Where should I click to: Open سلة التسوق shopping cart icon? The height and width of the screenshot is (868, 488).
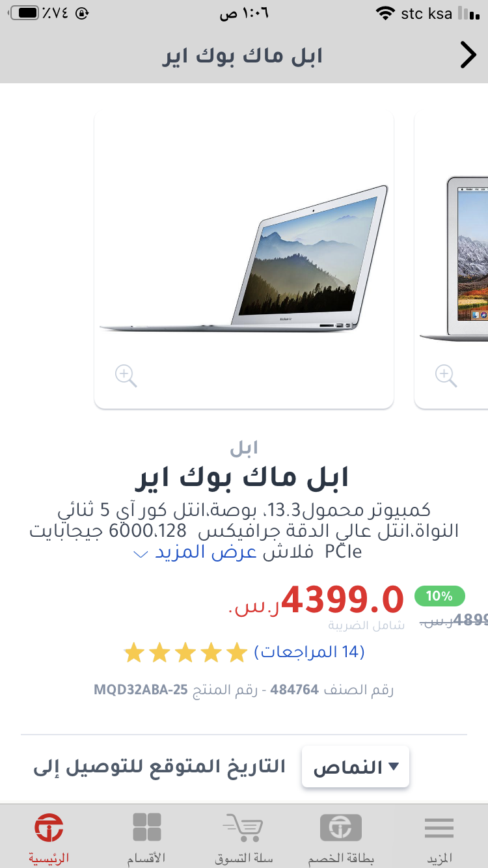point(242,826)
